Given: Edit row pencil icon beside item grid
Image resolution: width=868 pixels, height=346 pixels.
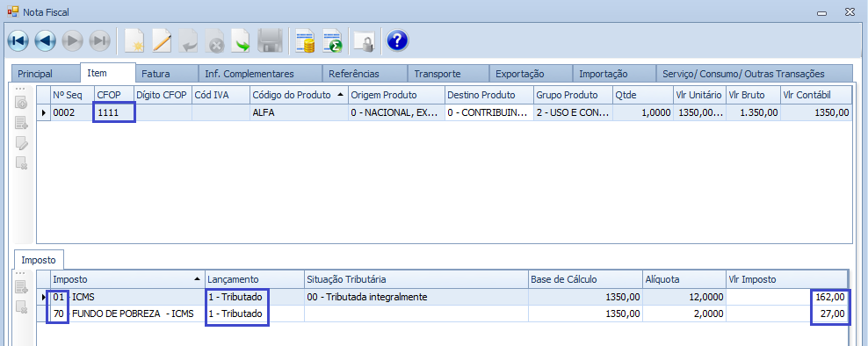Looking at the screenshot, I should pyautogui.click(x=21, y=143).
